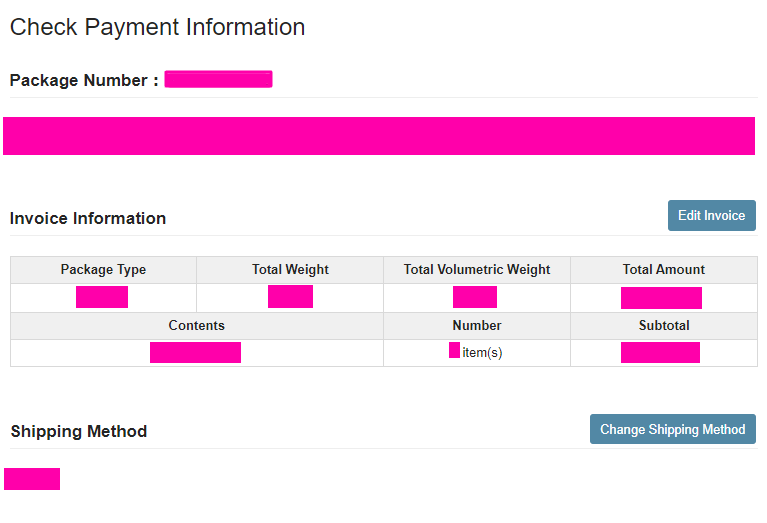Click the value under Package Type
Viewport: 767px width, 523px height.
(x=102, y=297)
